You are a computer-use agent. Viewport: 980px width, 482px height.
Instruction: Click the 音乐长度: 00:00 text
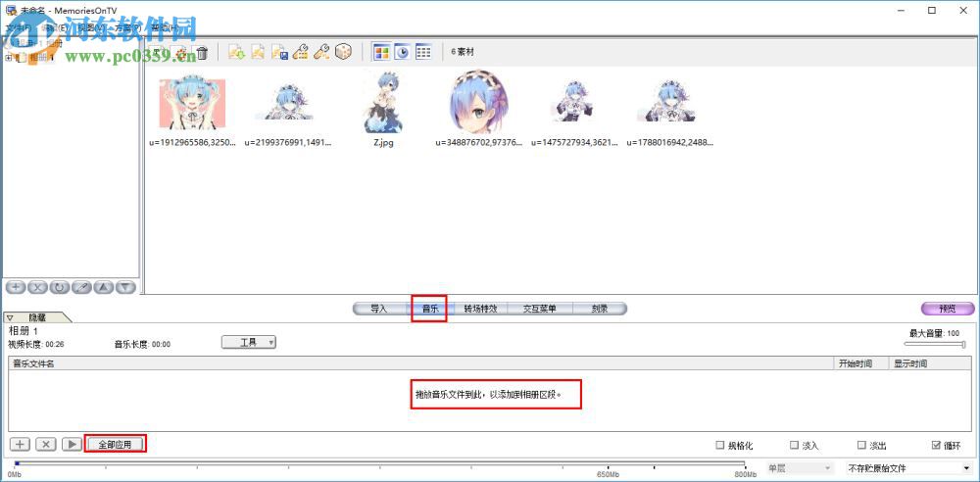pos(142,344)
